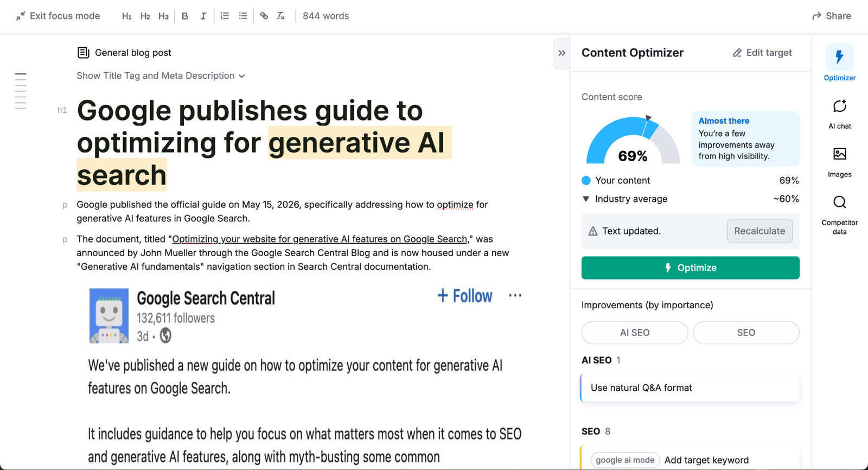Insert a hyperlink

tap(264, 16)
